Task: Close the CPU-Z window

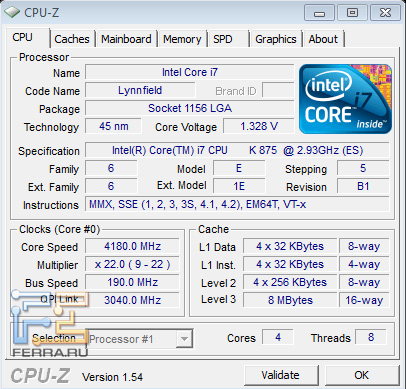Action: pyautogui.click(x=385, y=13)
